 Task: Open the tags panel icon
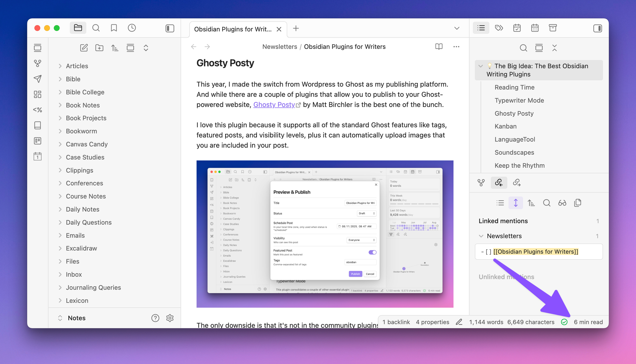pyautogui.click(x=499, y=28)
